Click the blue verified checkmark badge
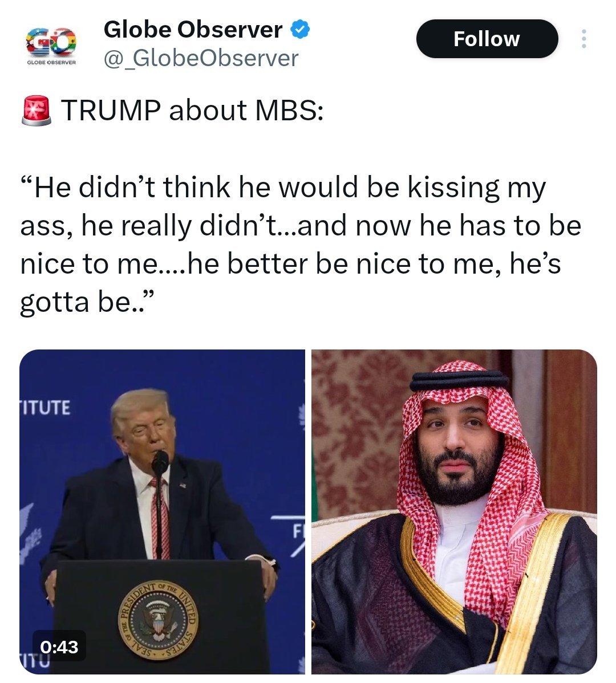Viewport: 616px width, 683px height. [x=300, y=30]
